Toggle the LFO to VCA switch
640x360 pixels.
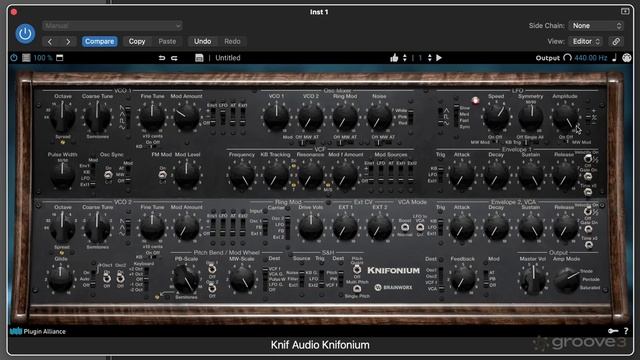420,228
